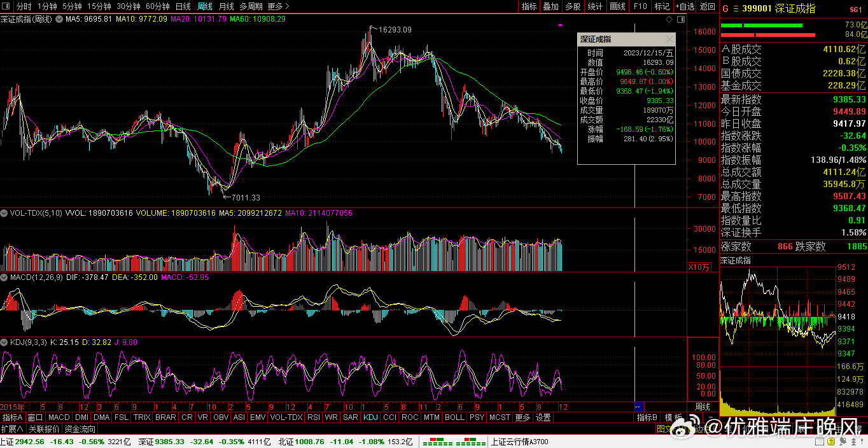Click the 上证 index quote in the status bar
Viewport: 868px width, 448px height.
(66, 442)
